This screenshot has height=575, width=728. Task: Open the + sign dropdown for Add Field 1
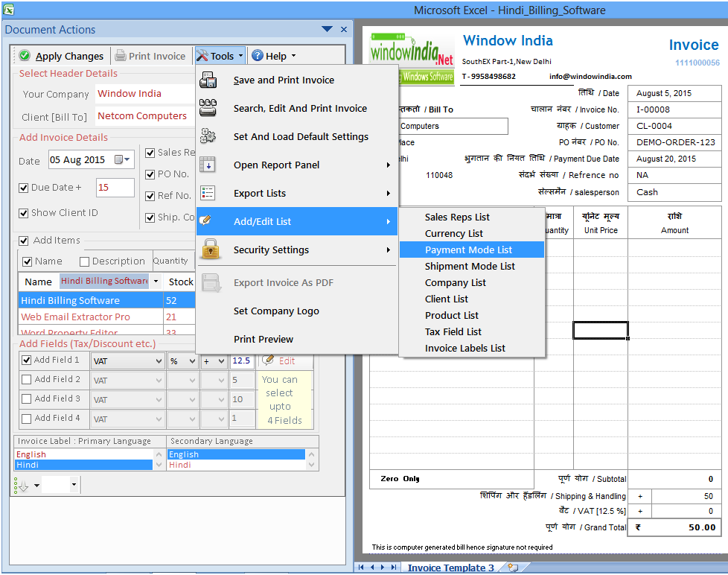[x=222, y=361]
